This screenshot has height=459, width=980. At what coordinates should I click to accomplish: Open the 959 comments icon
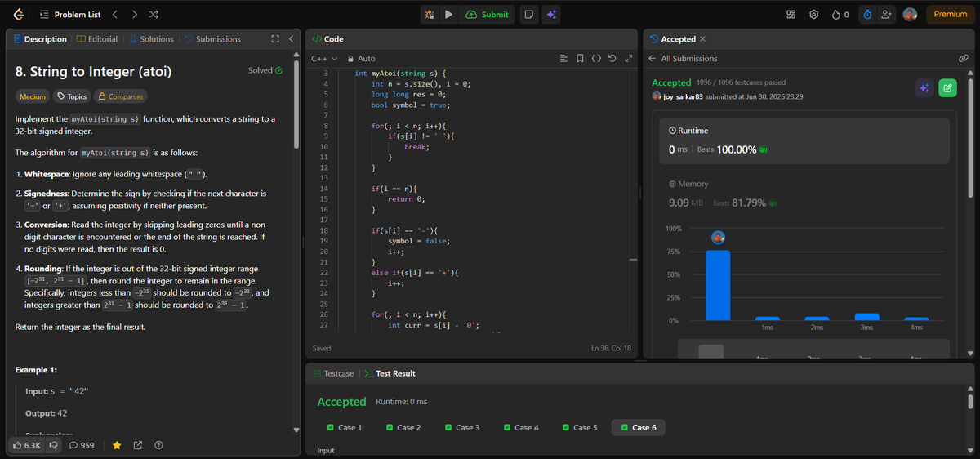82,445
